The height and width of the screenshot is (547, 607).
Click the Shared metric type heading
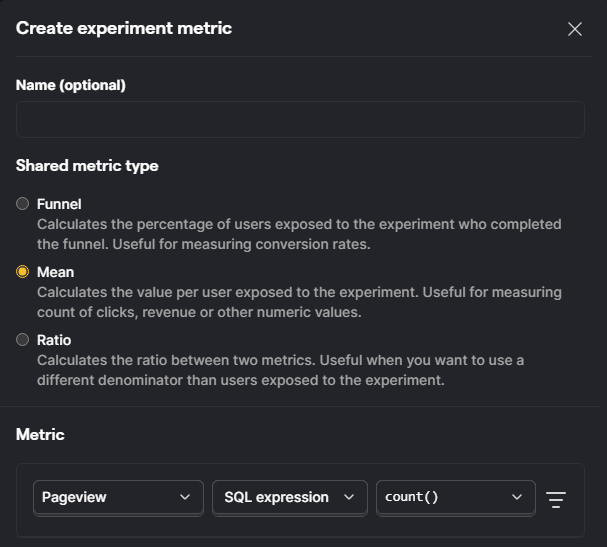[87, 166]
